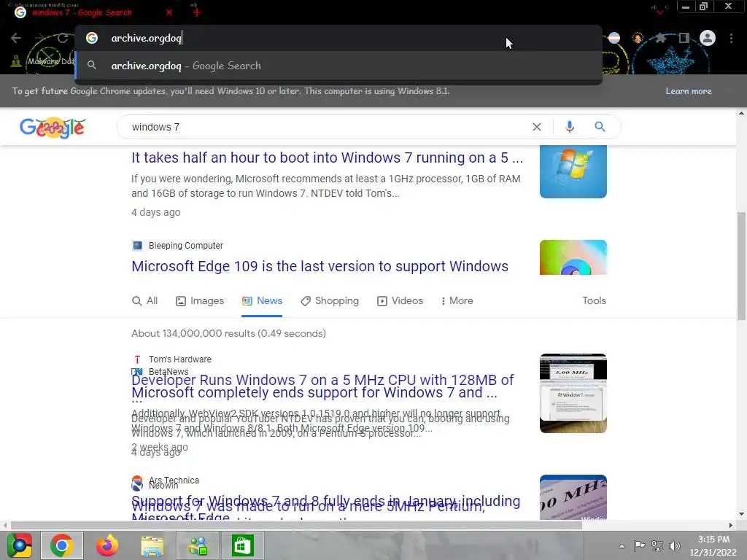747x560 pixels.
Task: Close the windows 7 Google Search tab
Action: pyautogui.click(x=169, y=12)
